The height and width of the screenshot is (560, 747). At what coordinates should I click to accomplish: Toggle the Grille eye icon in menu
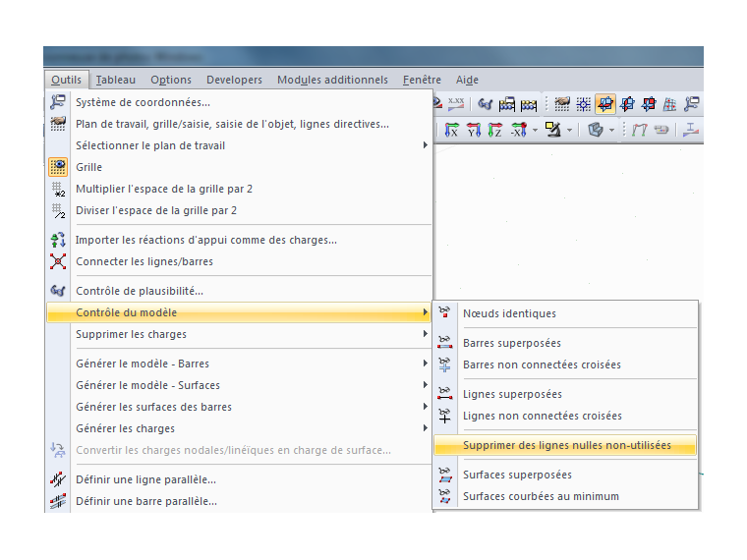click(58, 167)
